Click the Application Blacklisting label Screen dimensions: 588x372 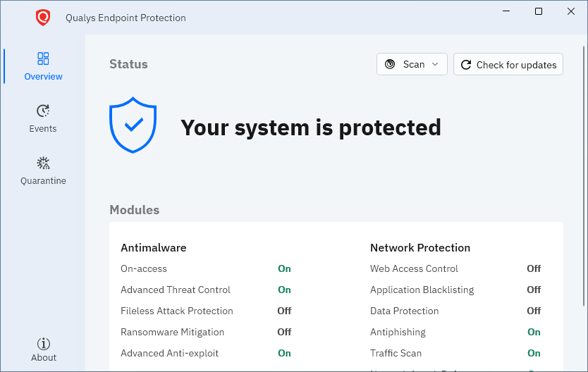tap(422, 290)
